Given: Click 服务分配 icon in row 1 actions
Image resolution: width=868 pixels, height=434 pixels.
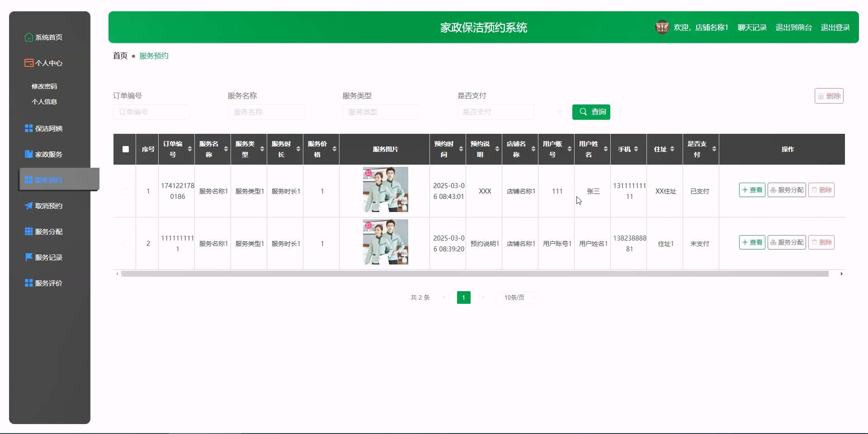Looking at the screenshot, I should point(774,190).
